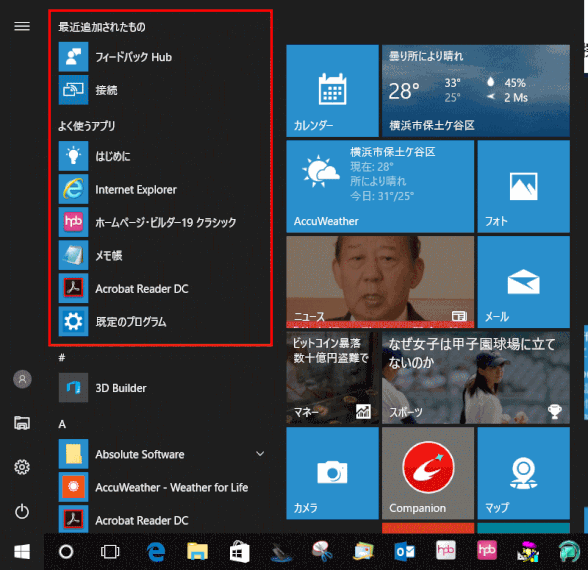This screenshot has width=588, height=570.
Task: Open the カメラ tile
Action: pos(332,473)
